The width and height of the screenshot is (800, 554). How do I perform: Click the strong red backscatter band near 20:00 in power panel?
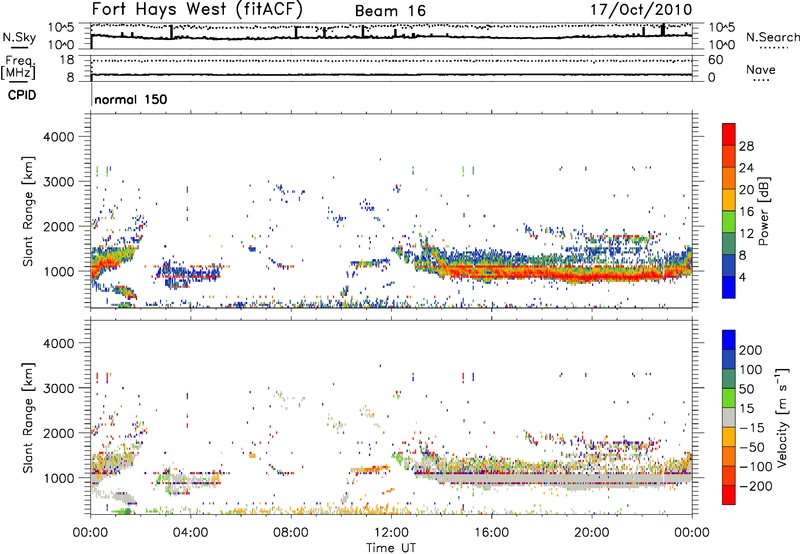click(x=592, y=276)
